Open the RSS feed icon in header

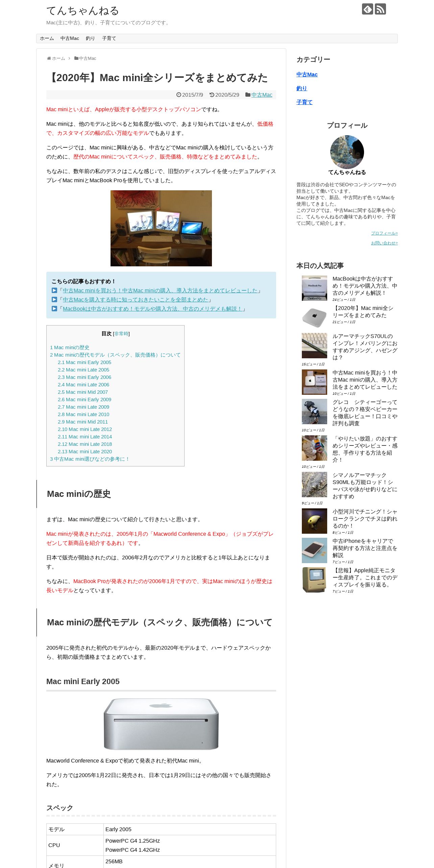[x=380, y=9]
